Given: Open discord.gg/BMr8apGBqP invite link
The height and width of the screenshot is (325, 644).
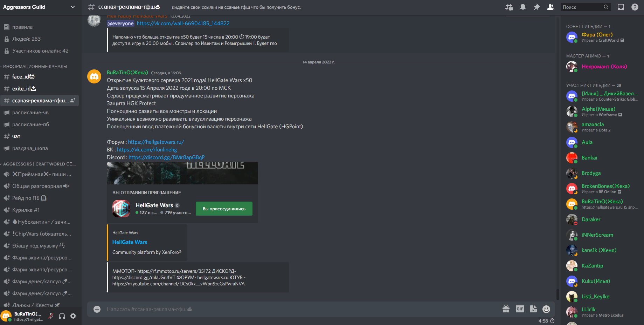Looking at the screenshot, I should pos(167,157).
